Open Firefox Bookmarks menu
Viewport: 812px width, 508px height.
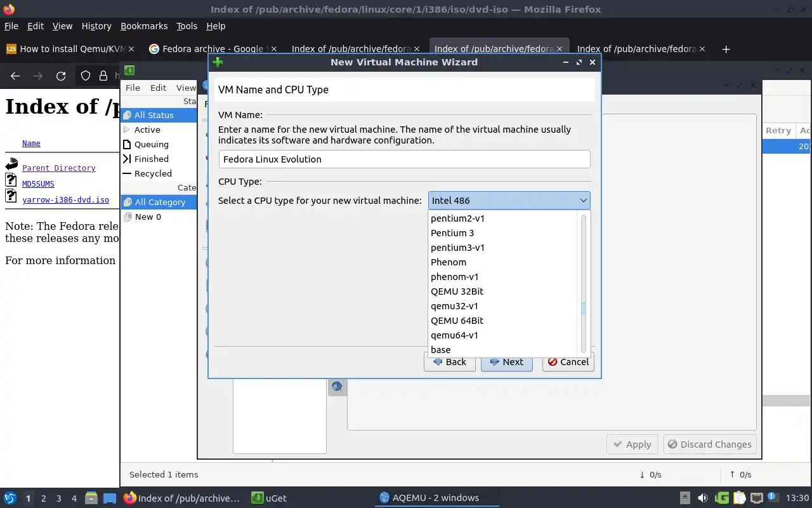[x=144, y=26]
